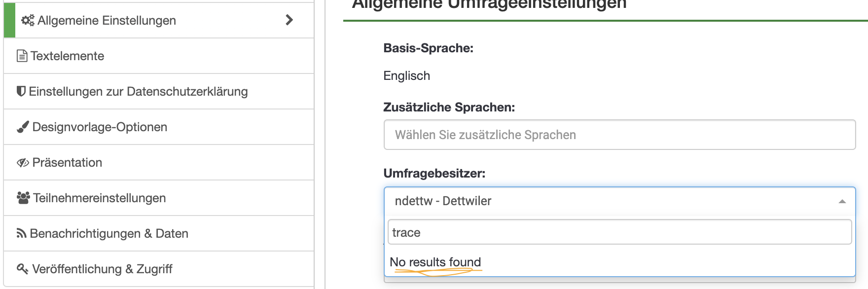Viewport: 868px width, 289px height.
Task: Click the users group icon for Teilnehmereinstellungen
Action: point(23,198)
